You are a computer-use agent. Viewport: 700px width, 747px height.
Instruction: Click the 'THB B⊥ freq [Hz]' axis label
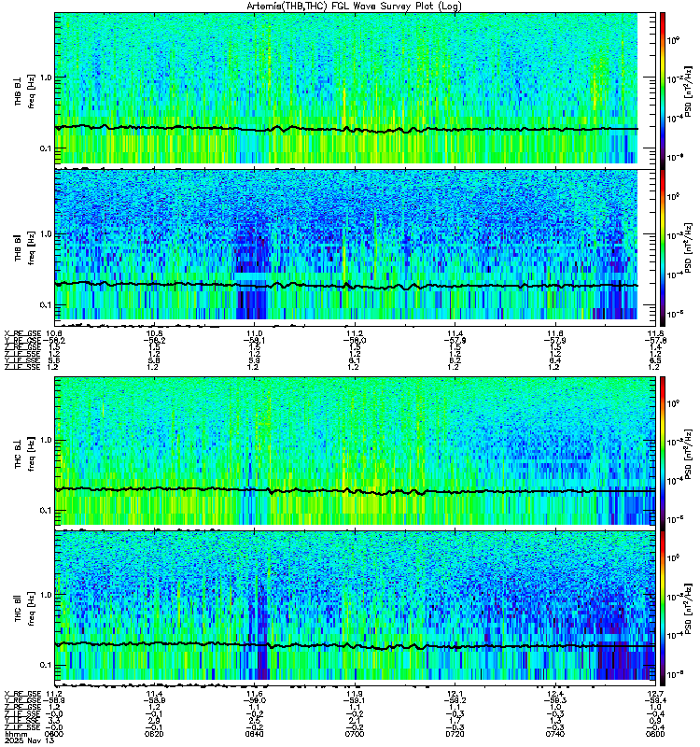25,91
